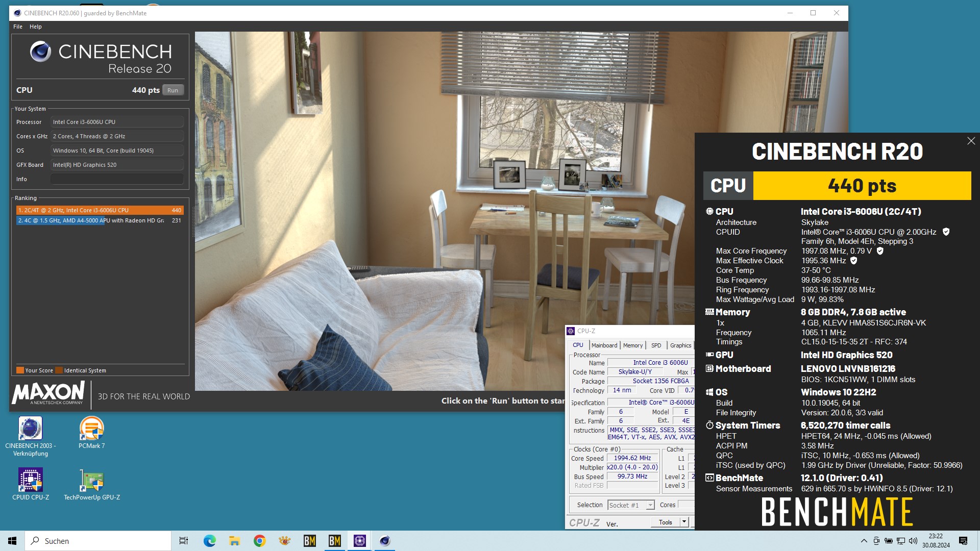Open TechPowerUp GPU-Z desktop icon
The height and width of the screenshot is (551, 980).
(x=92, y=484)
